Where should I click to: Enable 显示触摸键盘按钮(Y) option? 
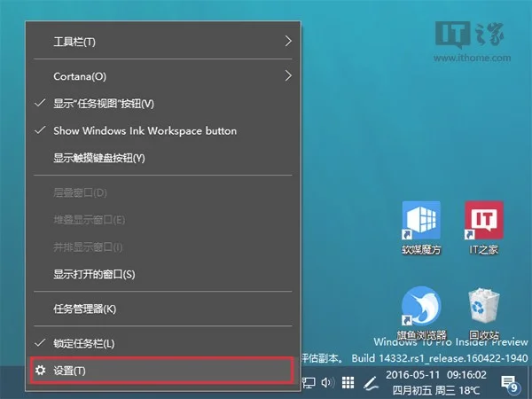click(163, 158)
